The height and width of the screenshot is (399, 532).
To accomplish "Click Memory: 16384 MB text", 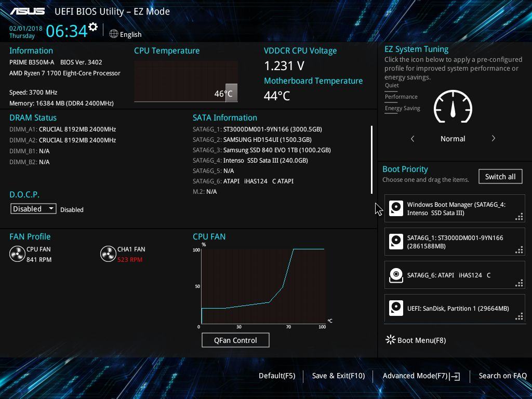I will pos(61,103).
